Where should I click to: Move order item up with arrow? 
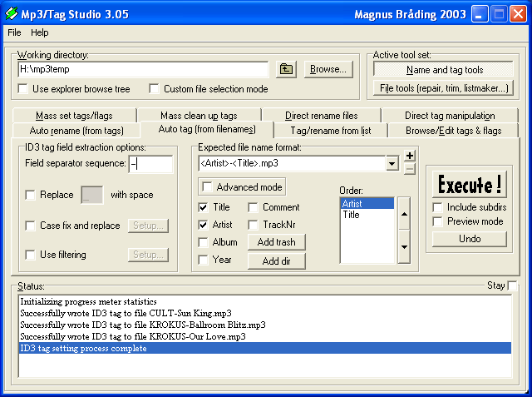(404, 214)
